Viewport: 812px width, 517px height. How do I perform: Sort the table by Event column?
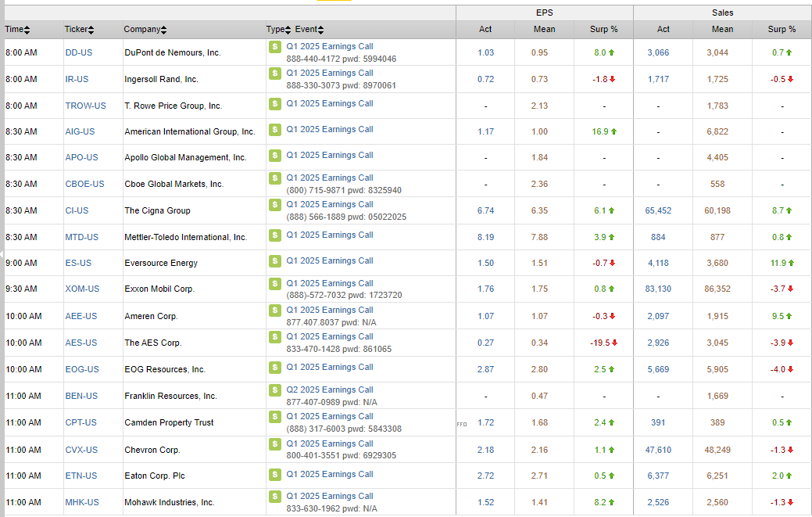[309, 30]
